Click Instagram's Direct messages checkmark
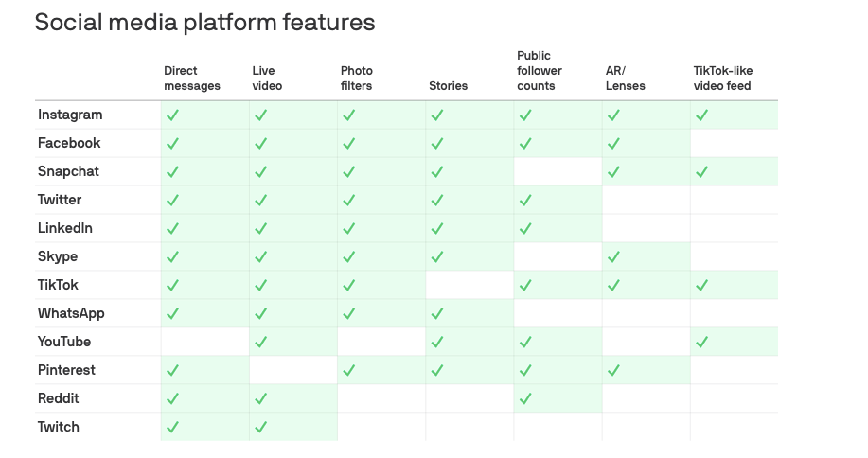Screen dimensions: 868x458 pyautogui.click(x=172, y=115)
